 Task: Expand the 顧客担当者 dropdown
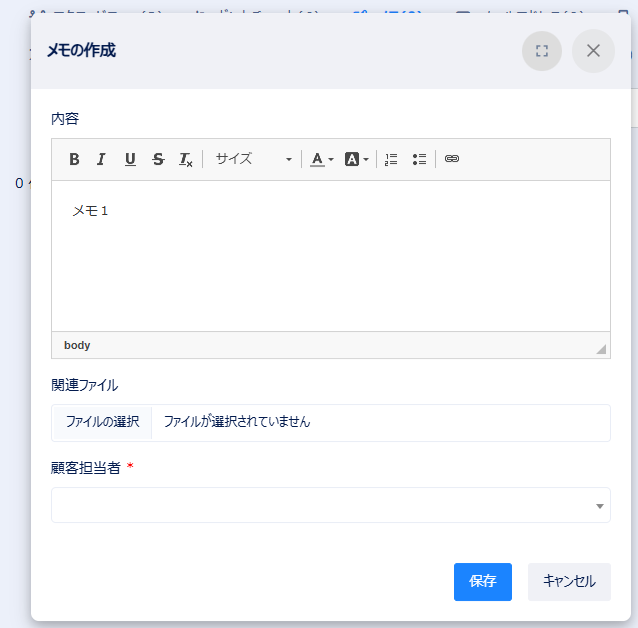[330, 505]
